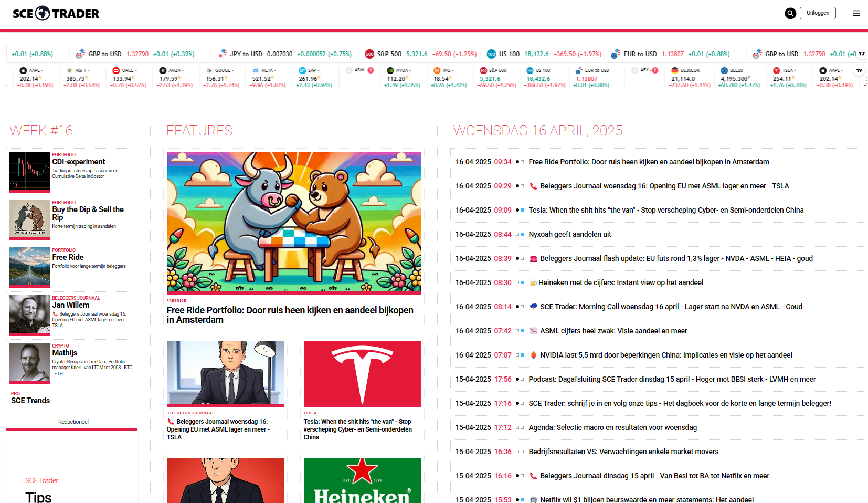Open the Heineken feature thumbnail
The width and height of the screenshot is (868, 503).
362,480
